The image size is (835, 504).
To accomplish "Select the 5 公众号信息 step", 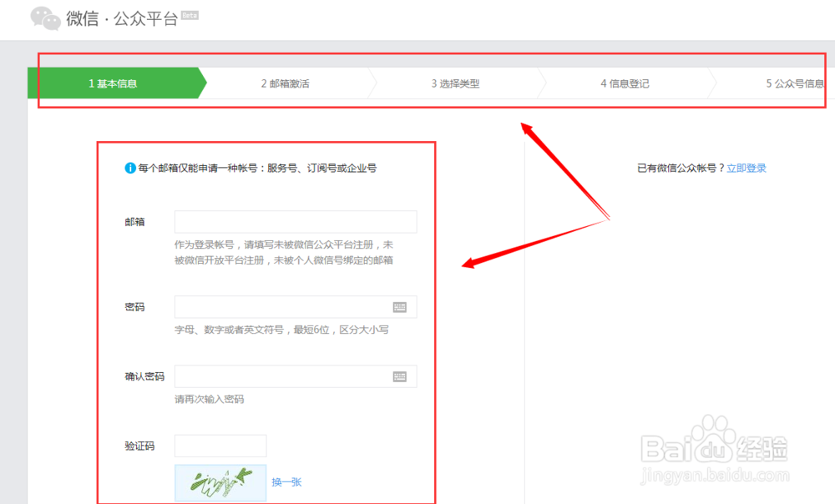I will [x=795, y=83].
